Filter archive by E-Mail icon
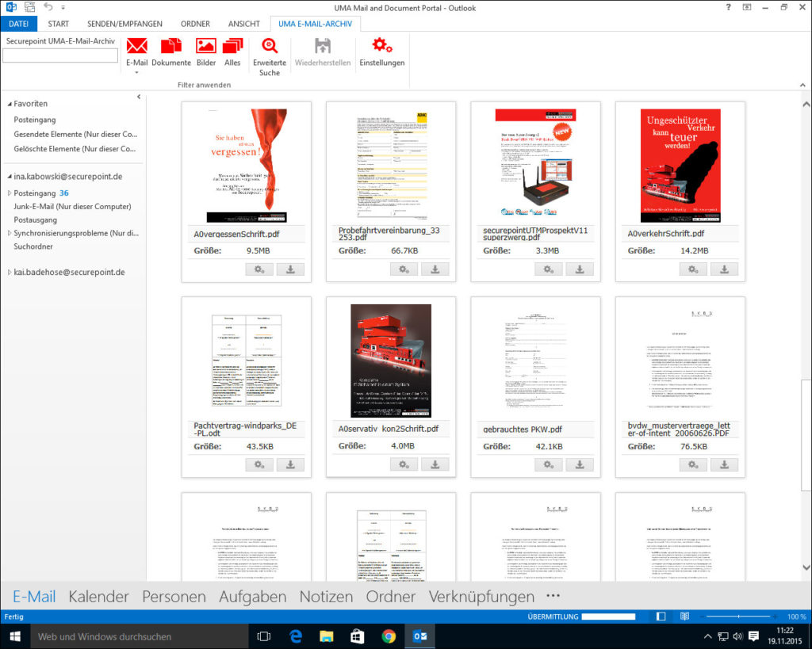Screen dimensions: 812x649 137,46
